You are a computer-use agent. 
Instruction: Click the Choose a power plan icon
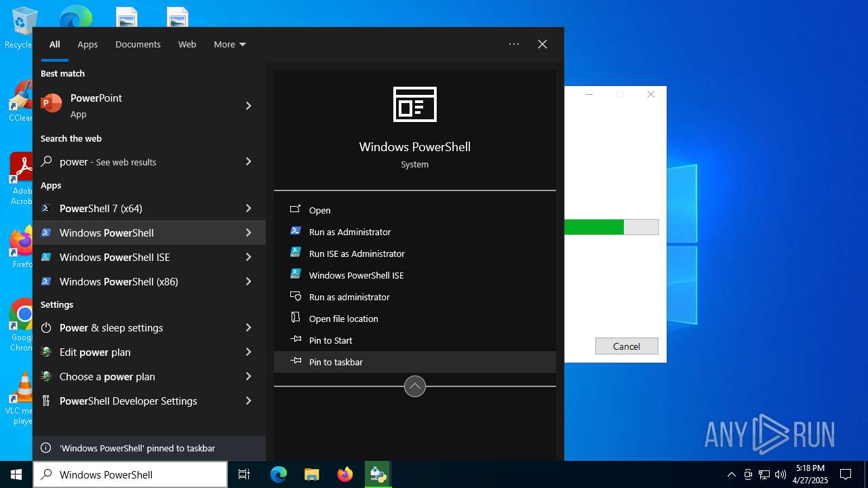pyautogui.click(x=46, y=376)
